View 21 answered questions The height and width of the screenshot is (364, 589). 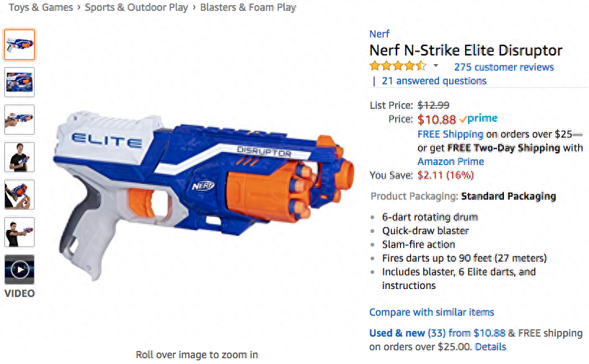pos(434,81)
